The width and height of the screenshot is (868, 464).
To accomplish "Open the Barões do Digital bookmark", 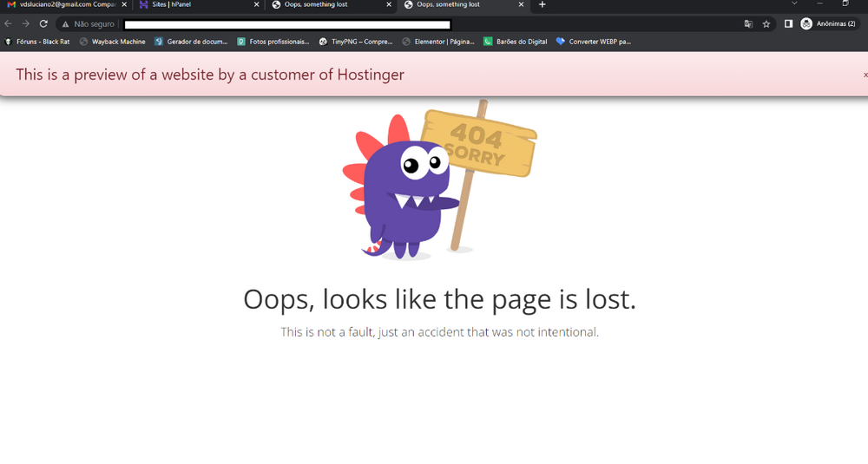I will point(516,42).
